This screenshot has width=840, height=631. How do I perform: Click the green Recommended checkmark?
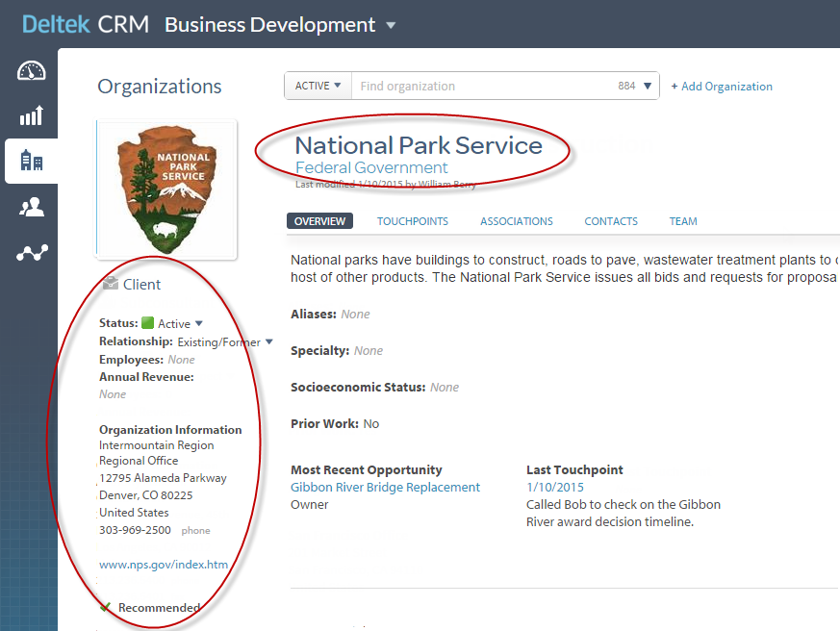[x=105, y=608]
